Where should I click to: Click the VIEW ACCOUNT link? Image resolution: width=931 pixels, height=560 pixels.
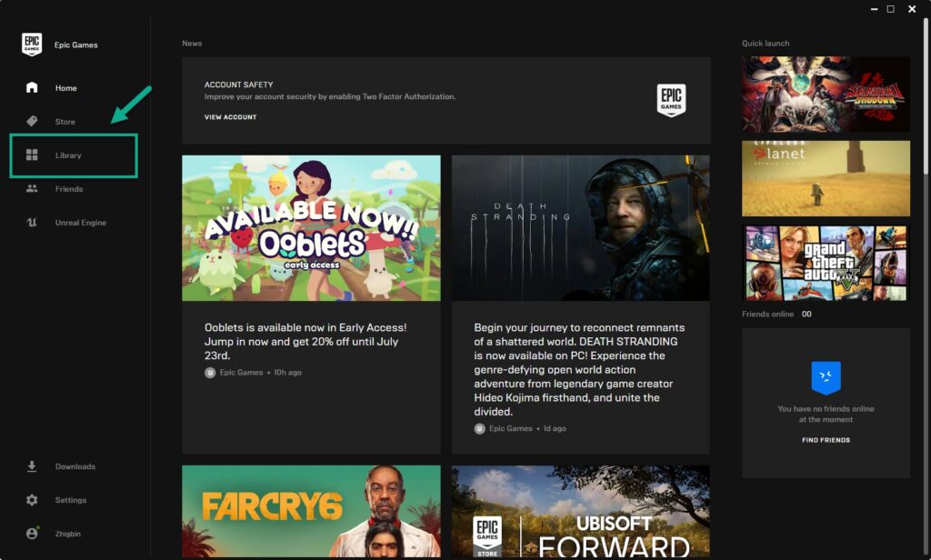[230, 117]
